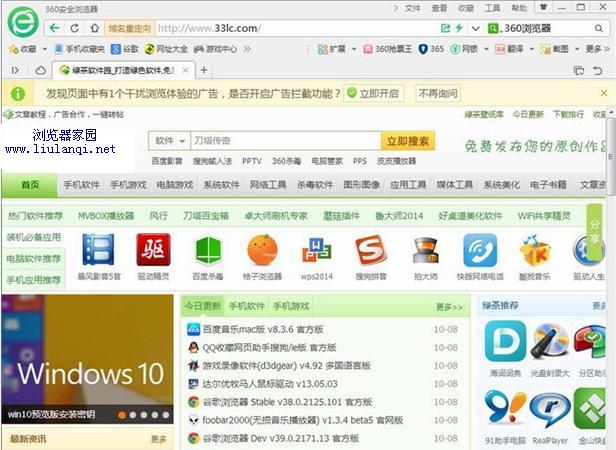Go to browser home page icon
The height and width of the screenshot is (450, 616).
pos(94,28)
